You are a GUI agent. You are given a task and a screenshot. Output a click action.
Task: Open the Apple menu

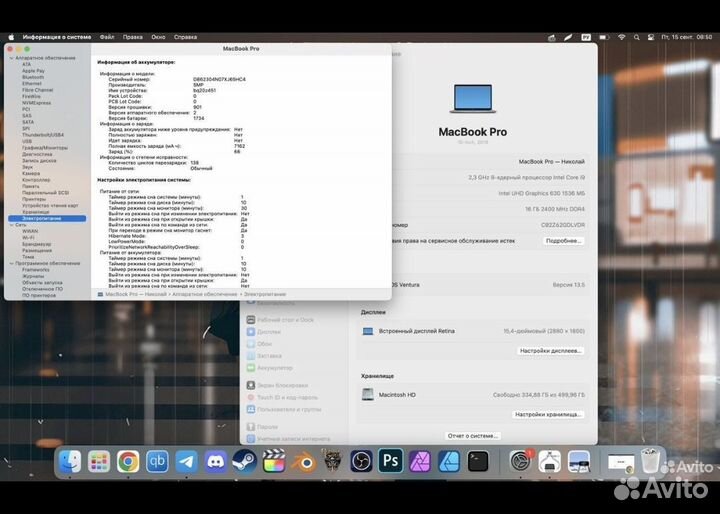[x=11, y=37]
